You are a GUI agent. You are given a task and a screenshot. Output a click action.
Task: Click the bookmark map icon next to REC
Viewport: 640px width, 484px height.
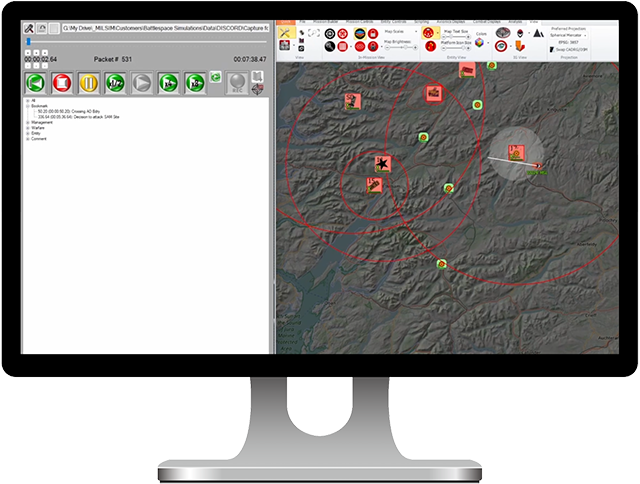(257, 76)
